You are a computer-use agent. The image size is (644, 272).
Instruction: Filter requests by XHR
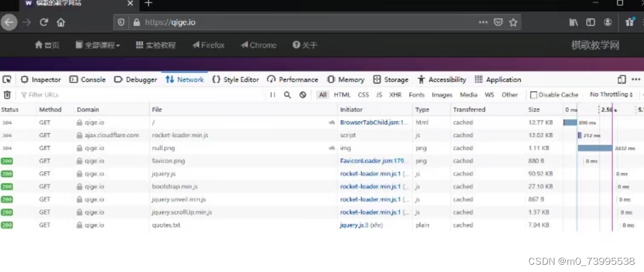[x=395, y=95]
